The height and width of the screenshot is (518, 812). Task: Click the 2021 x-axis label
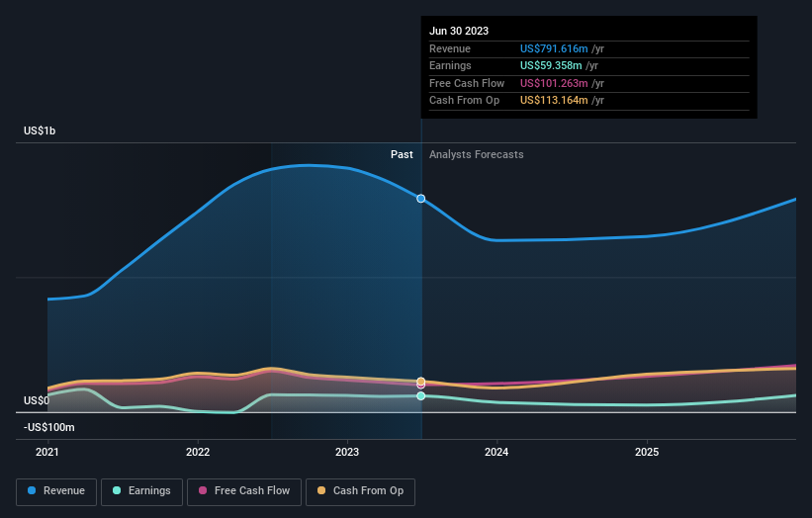tap(47, 452)
